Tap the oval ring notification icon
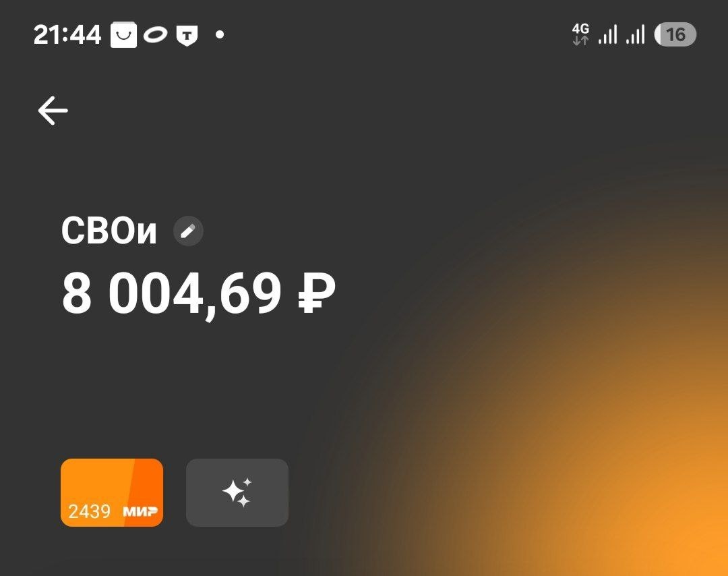Viewport: 728px width, 576px height. click(156, 35)
